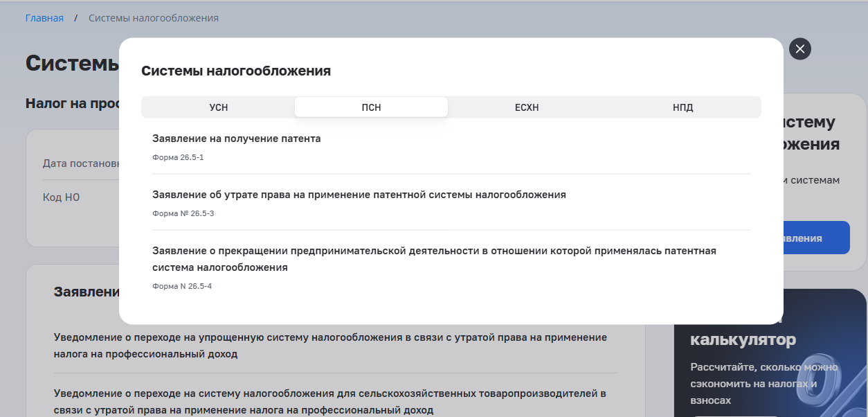Open Заявление на получение патента
The image size is (868, 417).
[238, 138]
